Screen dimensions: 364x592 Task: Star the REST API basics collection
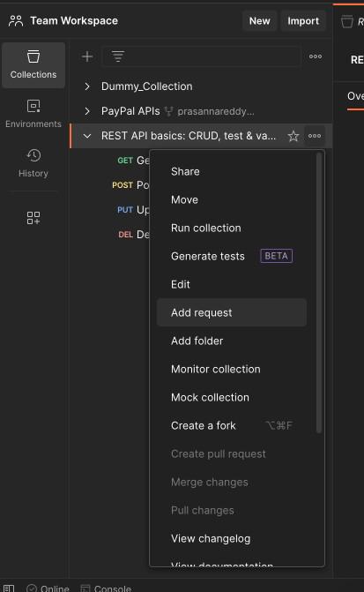coord(293,136)
